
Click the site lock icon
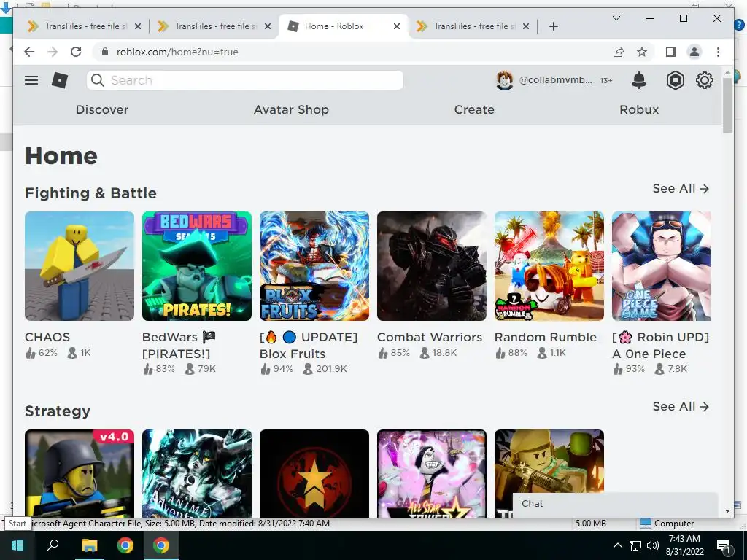[x=105, y=52]
